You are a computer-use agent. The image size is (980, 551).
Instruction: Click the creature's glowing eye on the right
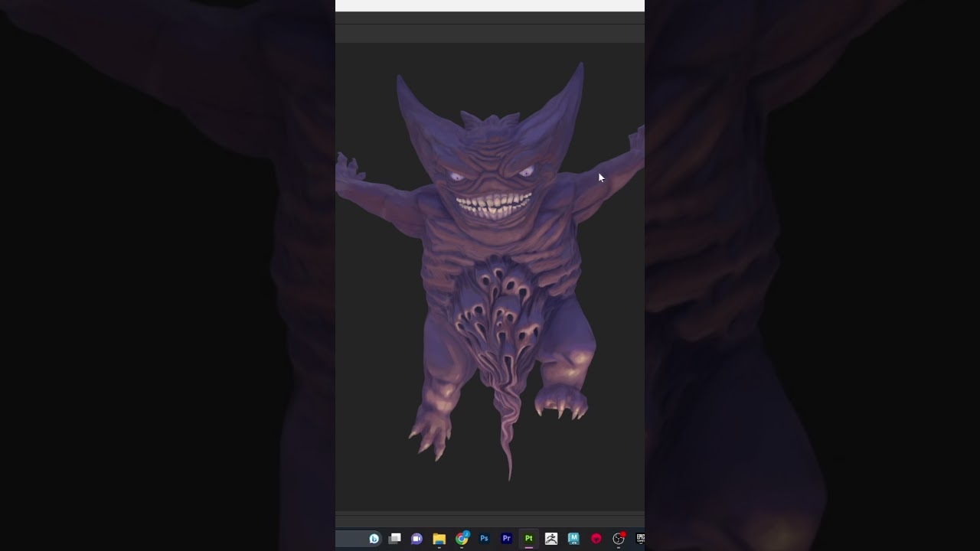click(x=525, y=172)
